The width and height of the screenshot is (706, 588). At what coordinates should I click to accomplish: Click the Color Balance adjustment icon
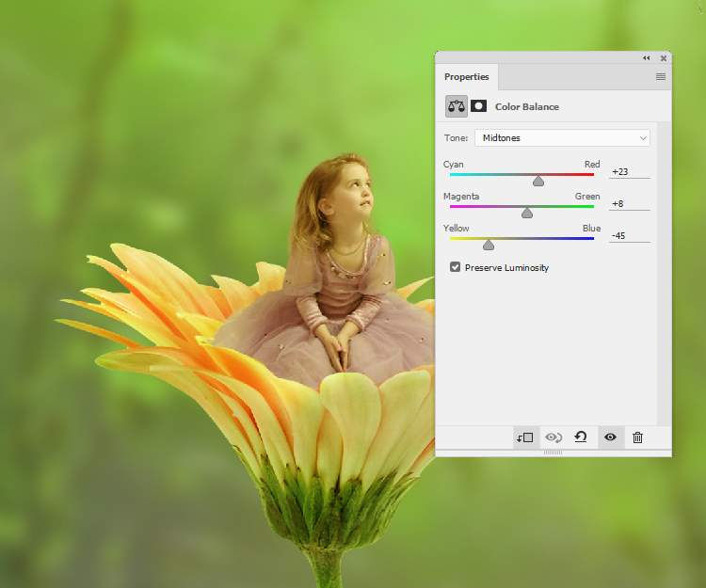pyautogui.click(x=457, y=106)
